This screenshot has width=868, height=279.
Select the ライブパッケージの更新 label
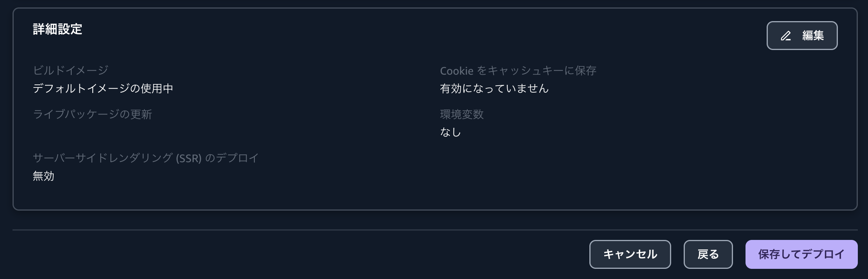[x=93, y=114]
